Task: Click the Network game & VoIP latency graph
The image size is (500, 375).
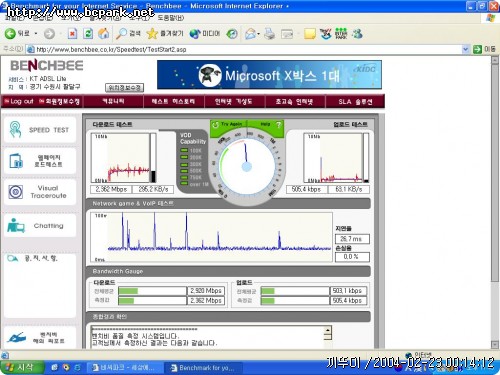Action: click(211, 237)
